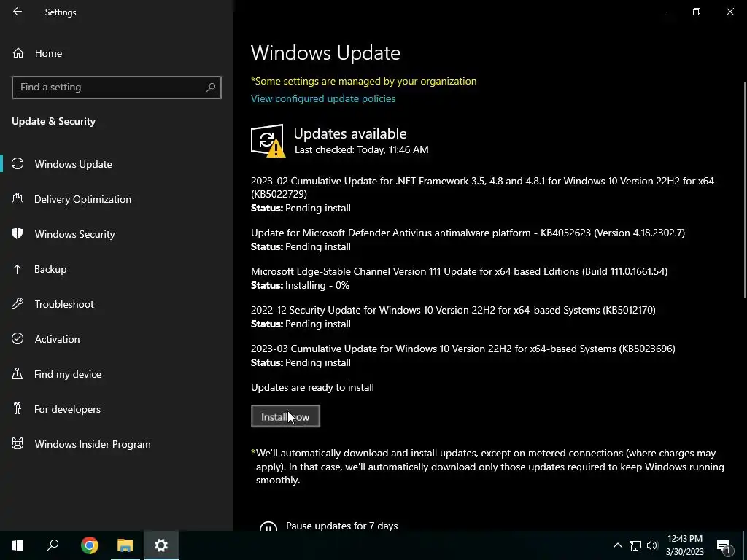Click the network icon in system tray
The width and height of the screenshot is (747, 560).
[x=635, y=545]
